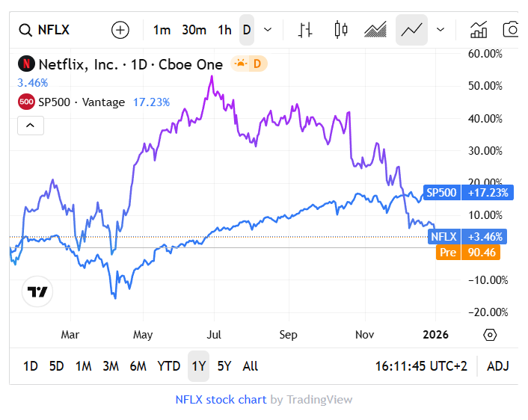528x420 pixels.
Task: Open the time interval dropdown arrow
Action: [x=268, y=30]
